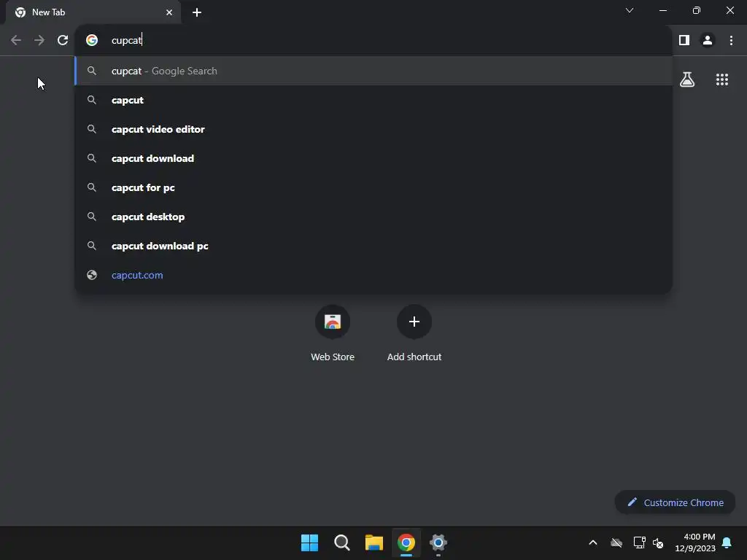Open the Google apps grid icon

click(x=722, y=79)
